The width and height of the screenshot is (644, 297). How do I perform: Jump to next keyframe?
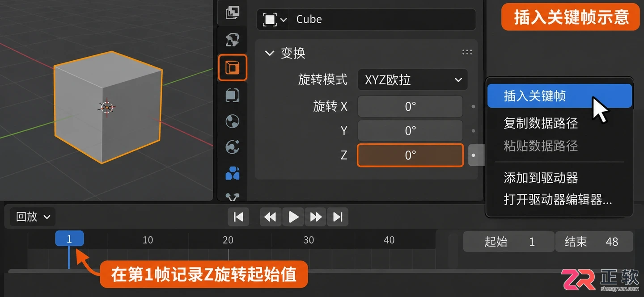click(x=316, y=217)
